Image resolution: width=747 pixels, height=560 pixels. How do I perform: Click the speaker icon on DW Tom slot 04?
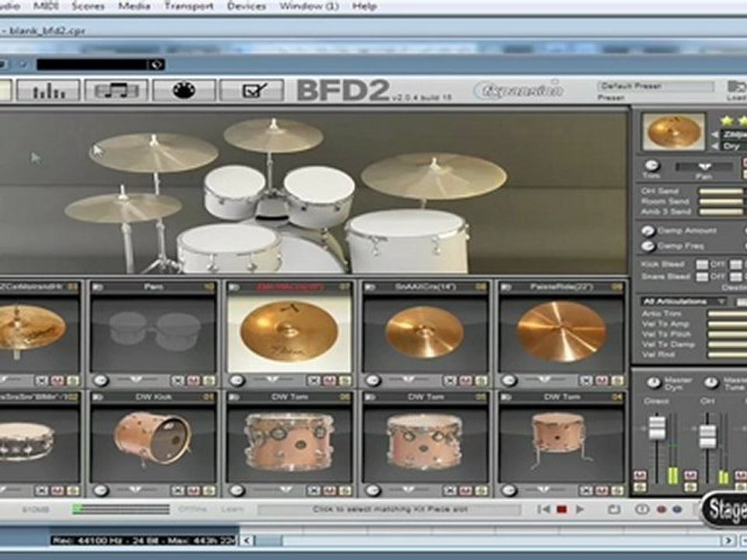tap(506, 397)
